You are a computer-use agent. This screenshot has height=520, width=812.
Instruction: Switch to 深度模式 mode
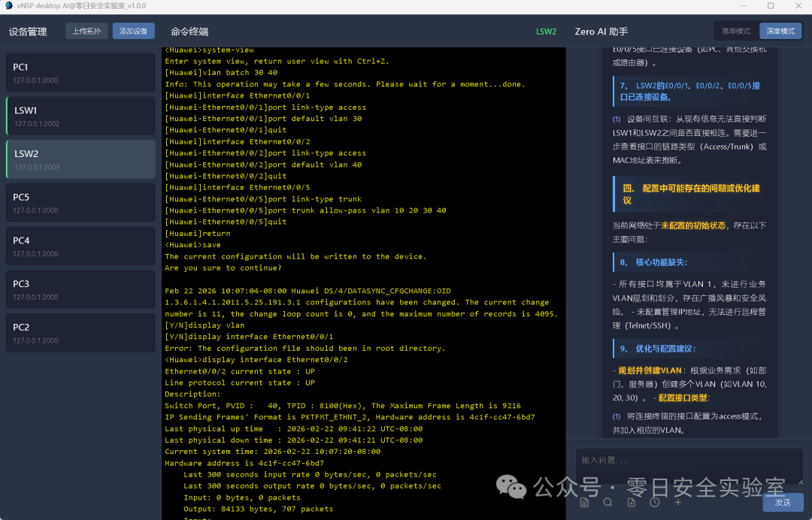click(780, 32)
